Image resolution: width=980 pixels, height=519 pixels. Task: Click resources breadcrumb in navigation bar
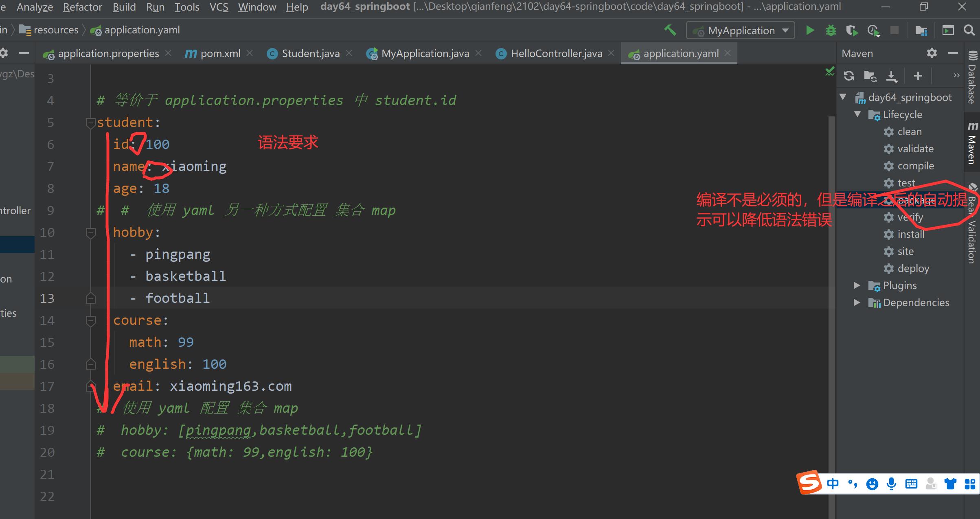[49, 30]
